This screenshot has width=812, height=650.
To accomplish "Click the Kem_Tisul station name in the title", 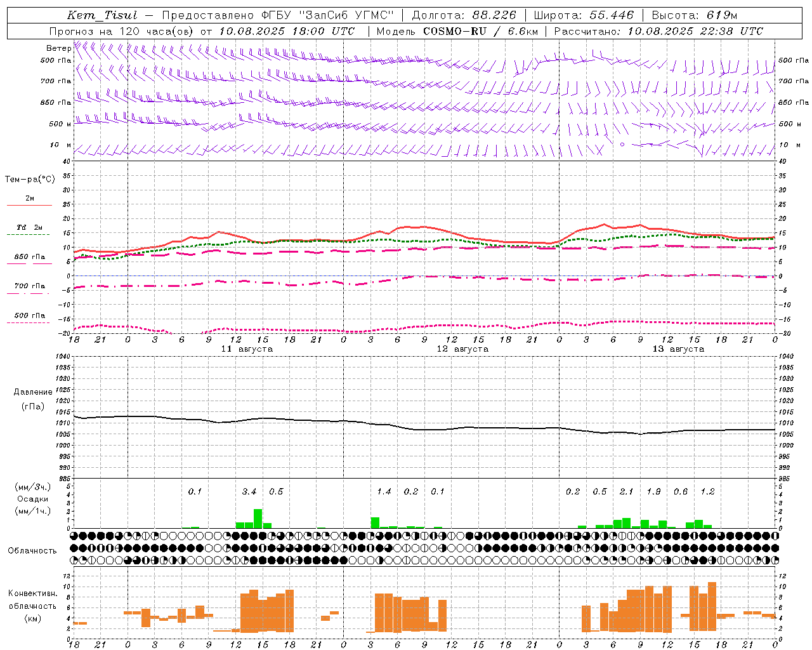I will (x=101, y=15).
